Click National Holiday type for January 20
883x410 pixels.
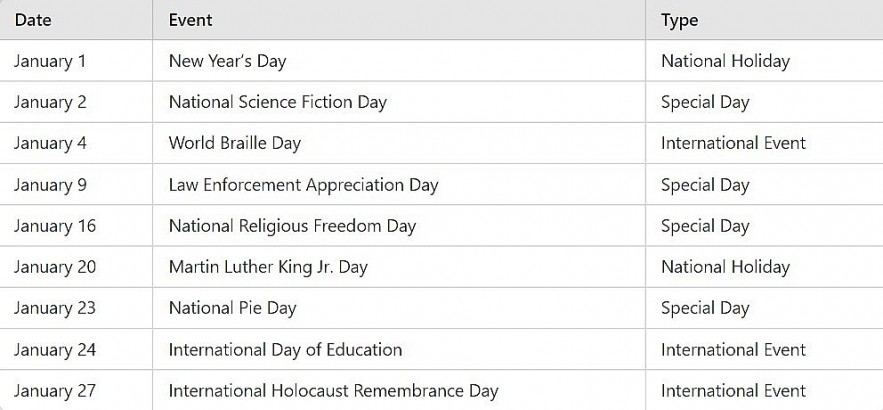[725, 267]
